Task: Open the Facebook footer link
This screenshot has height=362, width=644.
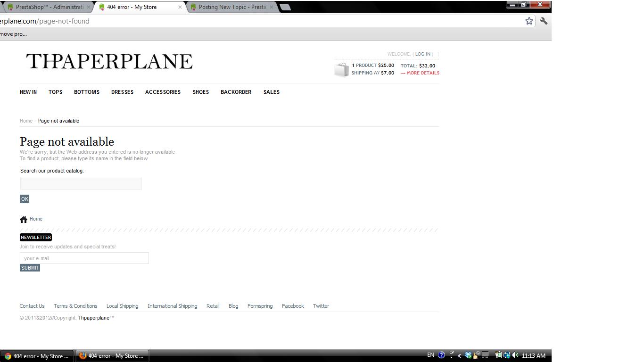Action: pyautogui.click(x=293, y=306)
